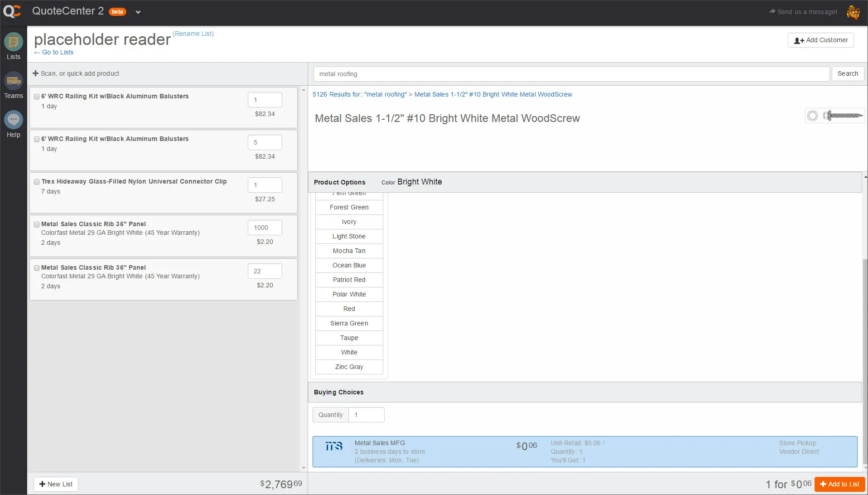The height and width of the screenshot is (495, 868).
Task: Open the Teams truck icon
Action: tap(14, 82)
